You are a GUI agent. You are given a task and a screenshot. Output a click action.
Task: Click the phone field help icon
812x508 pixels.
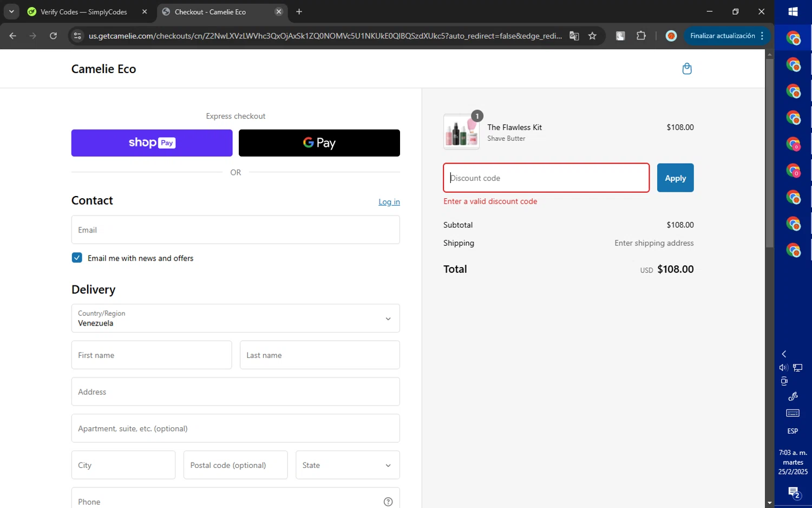388,502
